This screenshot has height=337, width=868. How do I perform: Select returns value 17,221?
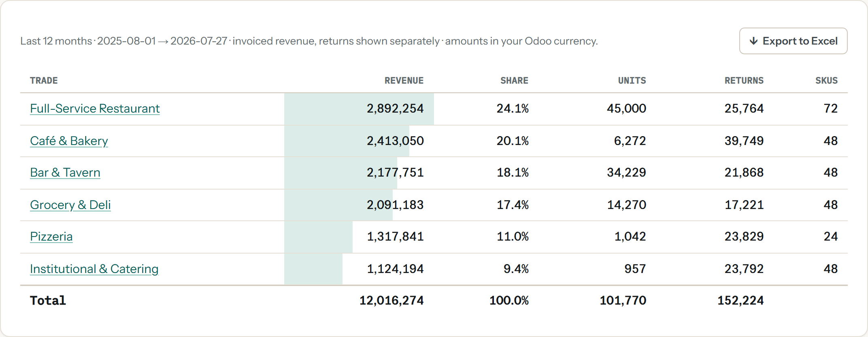744,205
